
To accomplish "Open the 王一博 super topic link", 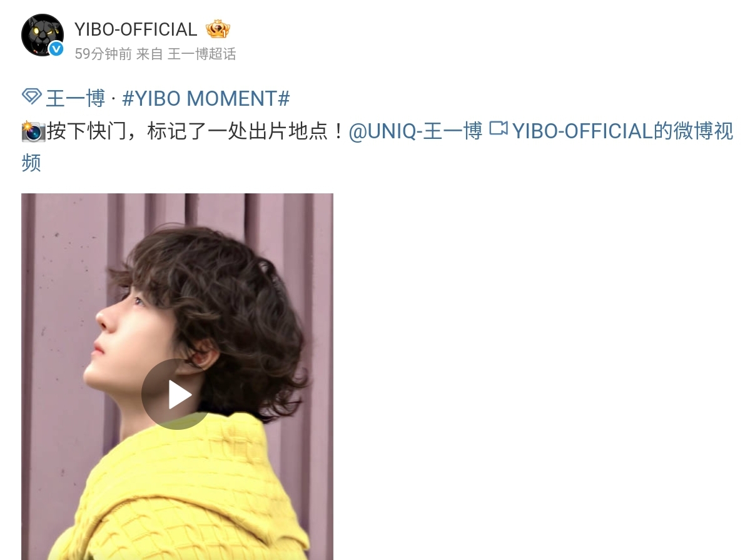I will click(76, 99).
